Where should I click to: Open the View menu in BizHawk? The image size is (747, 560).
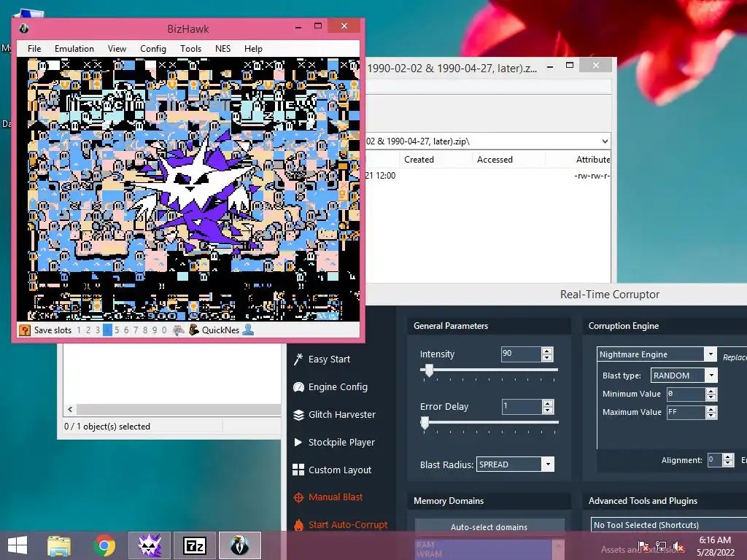[117, 49]
